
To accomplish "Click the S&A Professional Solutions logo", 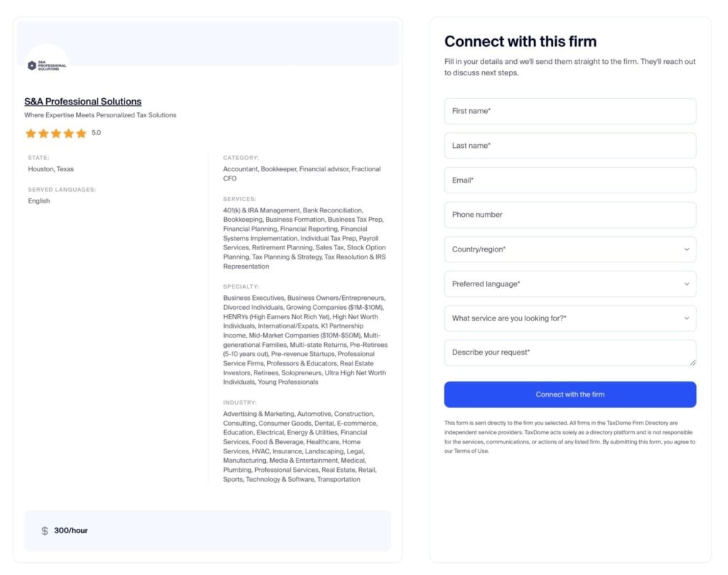I will click(46, 65).
